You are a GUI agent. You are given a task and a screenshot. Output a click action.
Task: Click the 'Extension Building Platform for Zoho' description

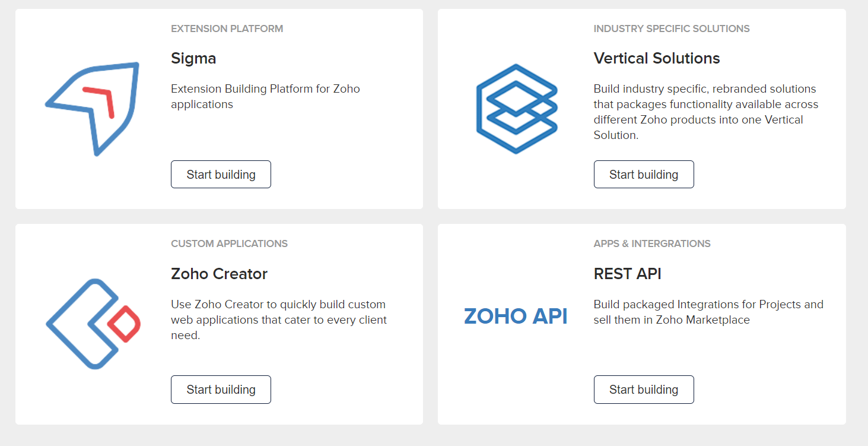(x=265, y=96)
